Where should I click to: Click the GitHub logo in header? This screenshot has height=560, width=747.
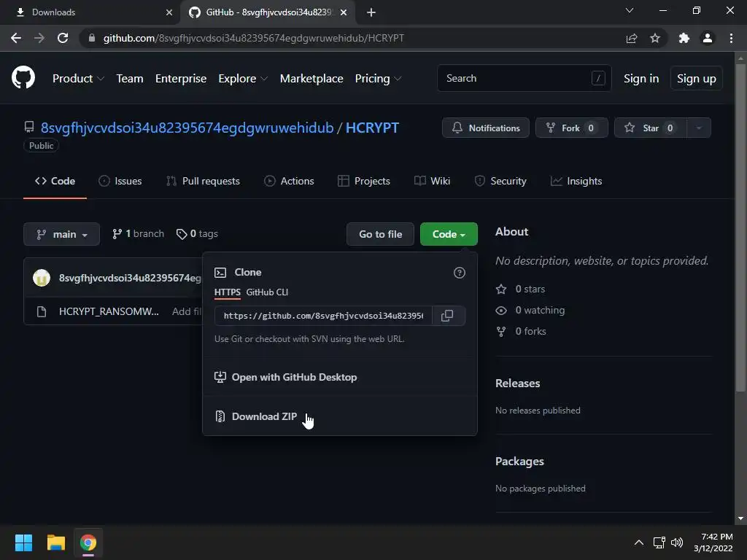(x=23, y=77)
